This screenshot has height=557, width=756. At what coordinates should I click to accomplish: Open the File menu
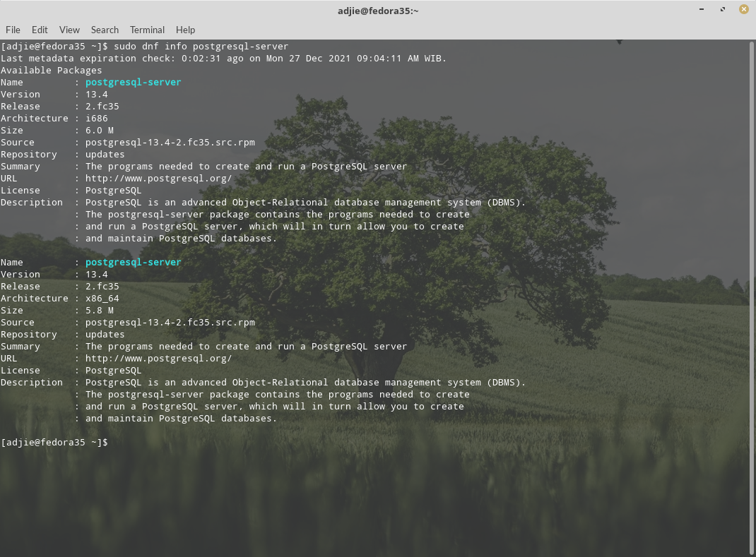click(x=13, y=30)
